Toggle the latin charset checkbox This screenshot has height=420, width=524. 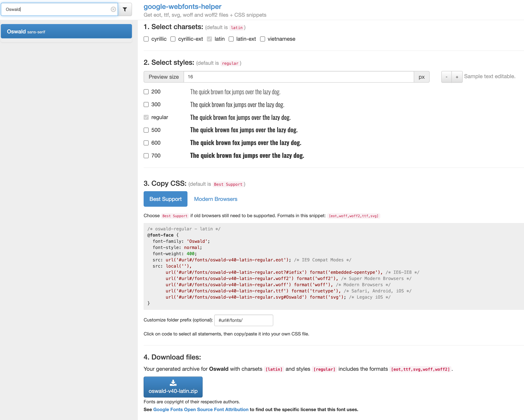pyautogui.click(x=209, y=39)
